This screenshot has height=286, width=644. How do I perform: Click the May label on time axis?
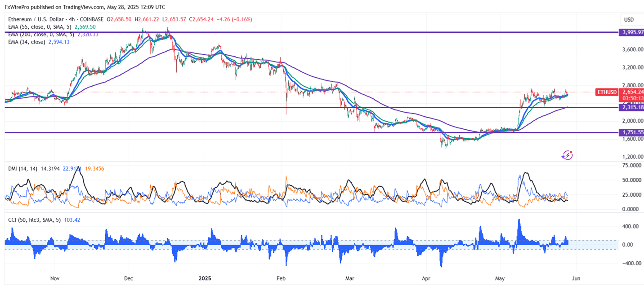(500, 278)
